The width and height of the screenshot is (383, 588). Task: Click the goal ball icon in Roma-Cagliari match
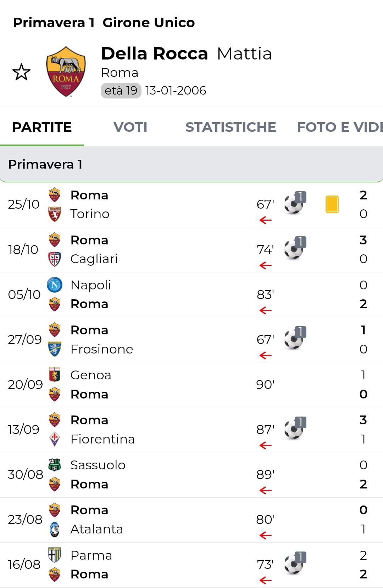[294, 248]
